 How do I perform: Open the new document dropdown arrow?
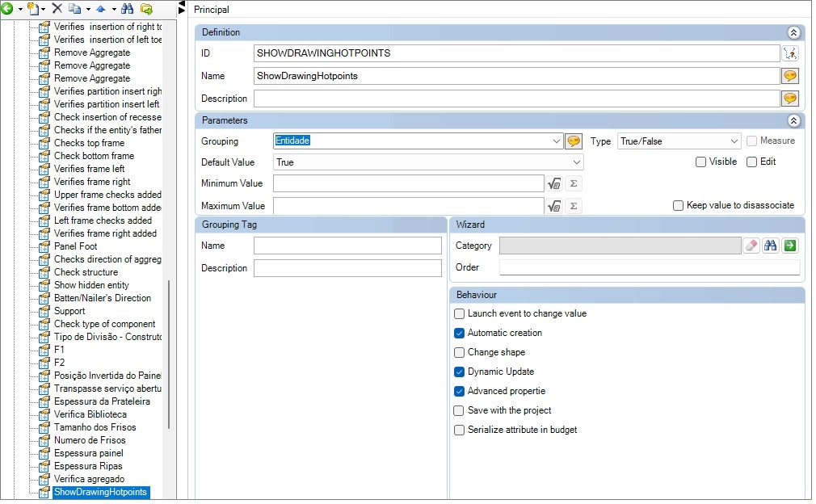coord(43,9)
